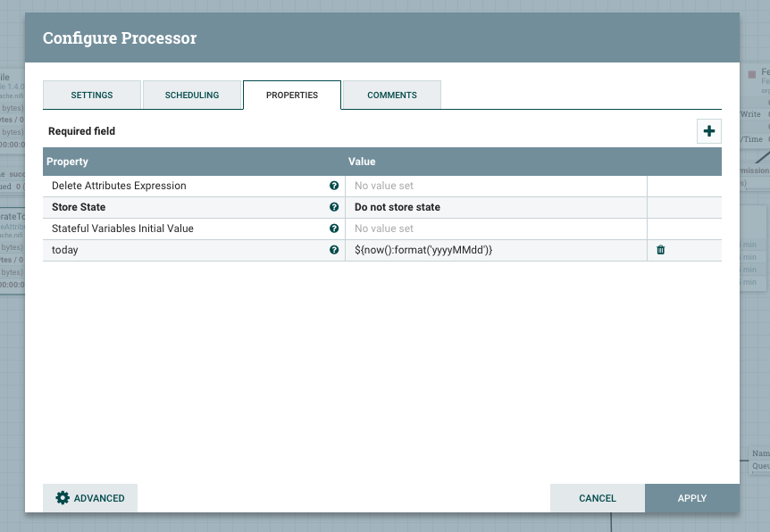Click the gear icon on Advanced button

tap(63, 498)
